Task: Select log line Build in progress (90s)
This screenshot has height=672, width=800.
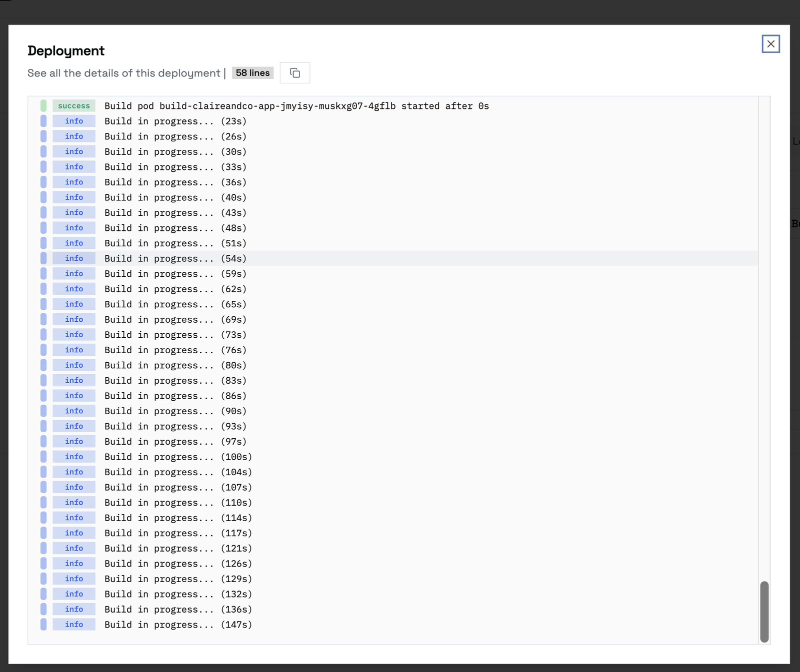Action: pyautogui.click(x=393, y=411)
